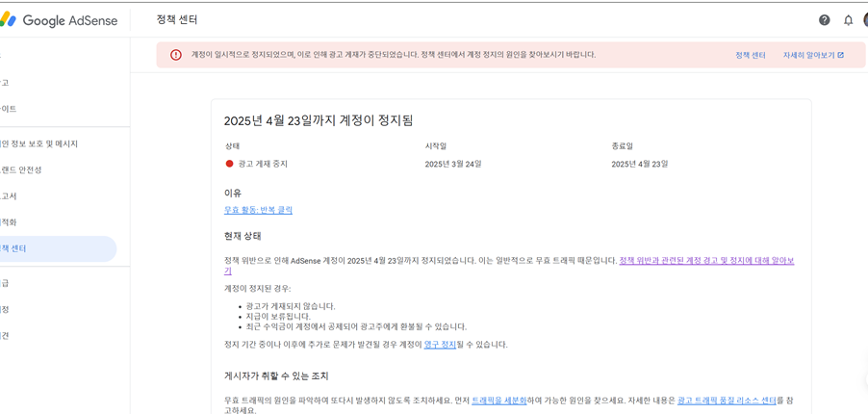Click the 종료일 column label
Screen dimensions: 868x414
[x=623, y=146]
